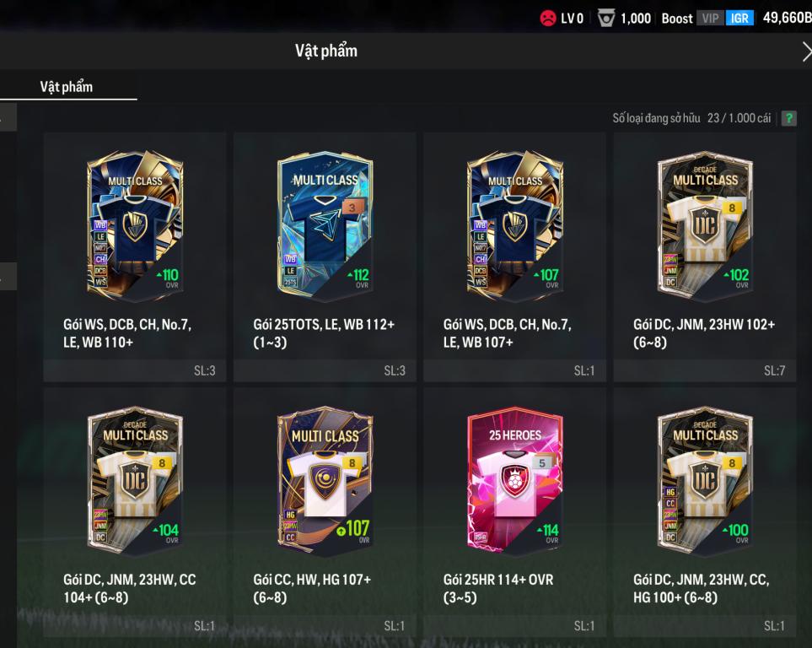Viewport: 812px width, 648px height.
Task: Toggle the IGR boost badge
Action: click(739, 19)
